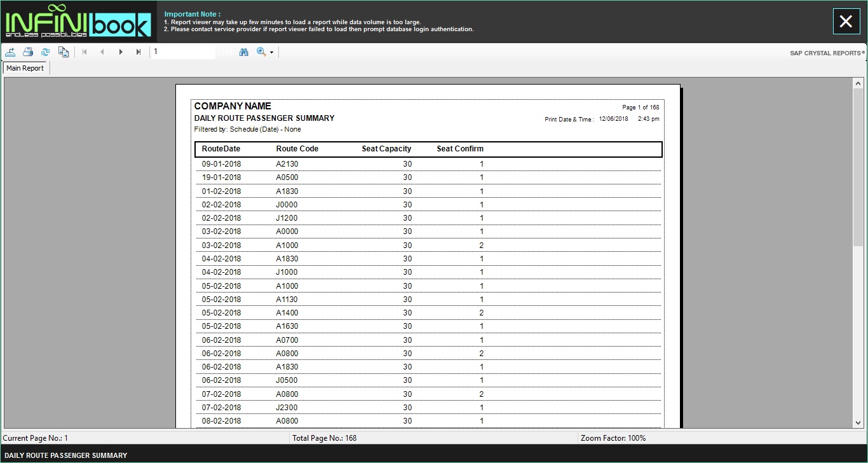Click the Print Report icon

[28, 52]
